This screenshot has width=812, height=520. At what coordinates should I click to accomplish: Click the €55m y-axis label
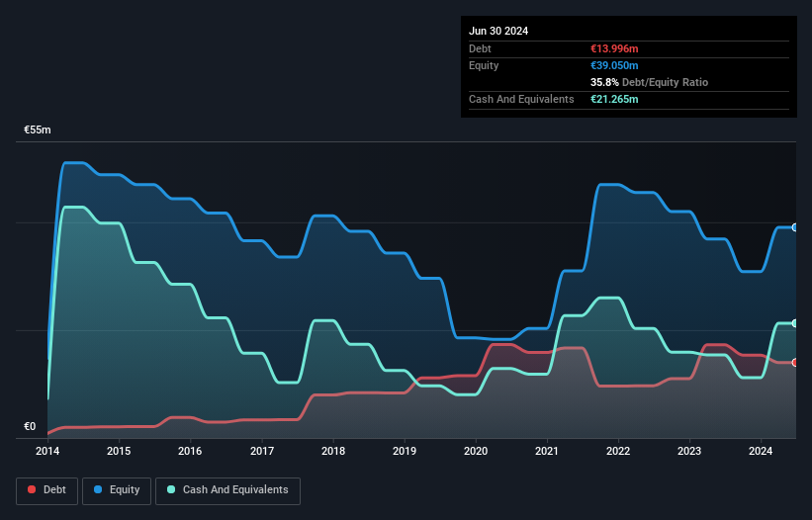tap(38, 130)
